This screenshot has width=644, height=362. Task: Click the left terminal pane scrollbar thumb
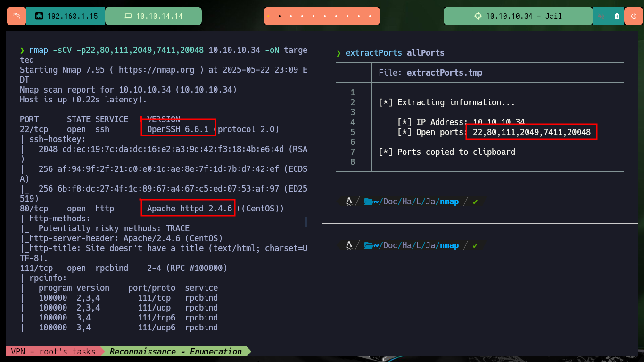click(306, 221)
